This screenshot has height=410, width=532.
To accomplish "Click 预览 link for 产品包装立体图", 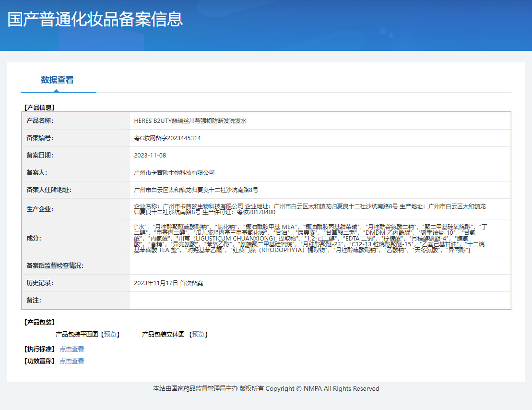I will 199,334.
